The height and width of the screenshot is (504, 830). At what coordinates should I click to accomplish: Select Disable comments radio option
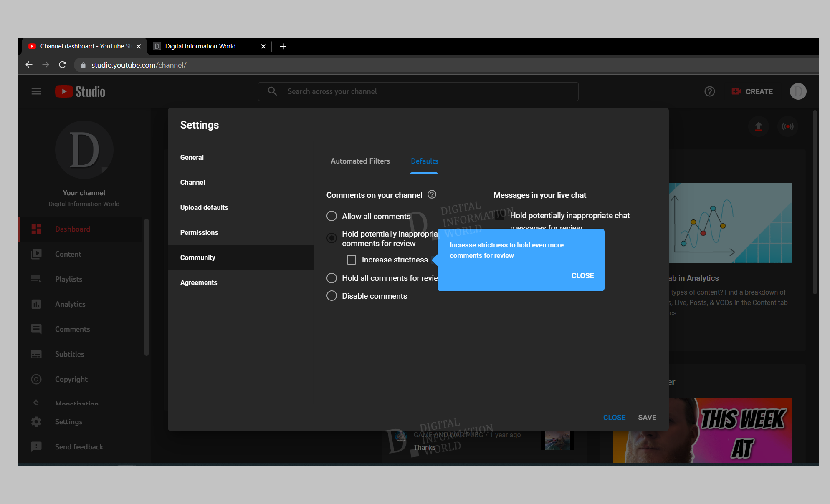pyautogui.click(x=331, y=296)
